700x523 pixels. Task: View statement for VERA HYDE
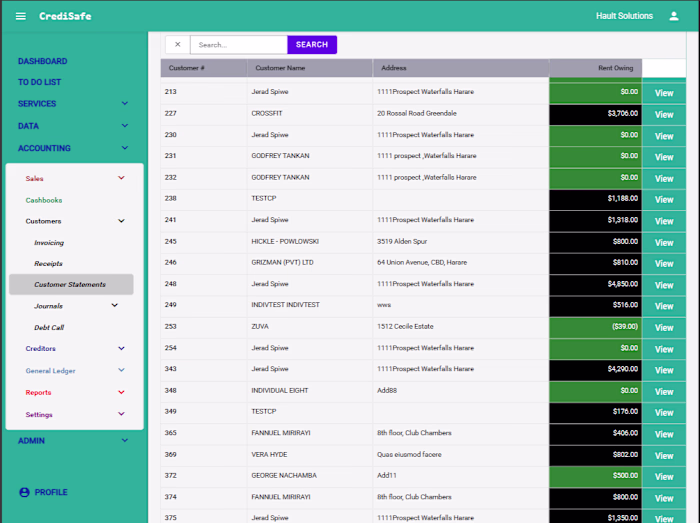(664, 456)
